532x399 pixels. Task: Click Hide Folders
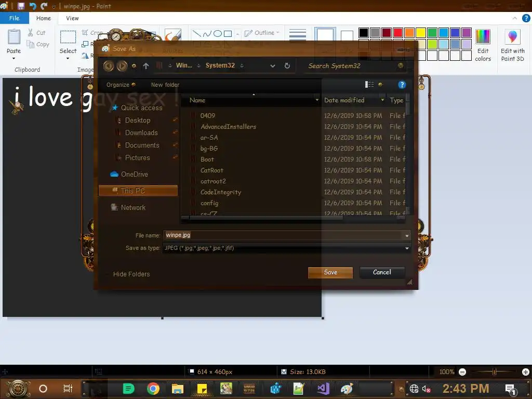131,274
